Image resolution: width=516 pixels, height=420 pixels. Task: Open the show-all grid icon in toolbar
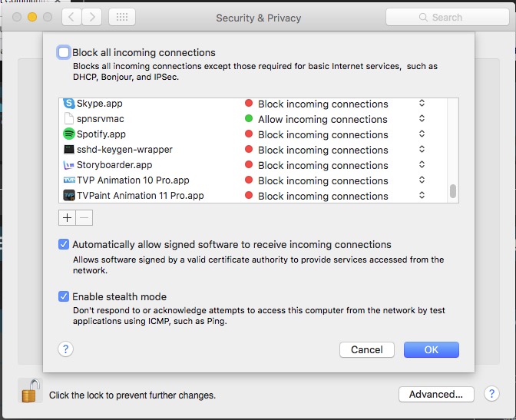[122, 17]
